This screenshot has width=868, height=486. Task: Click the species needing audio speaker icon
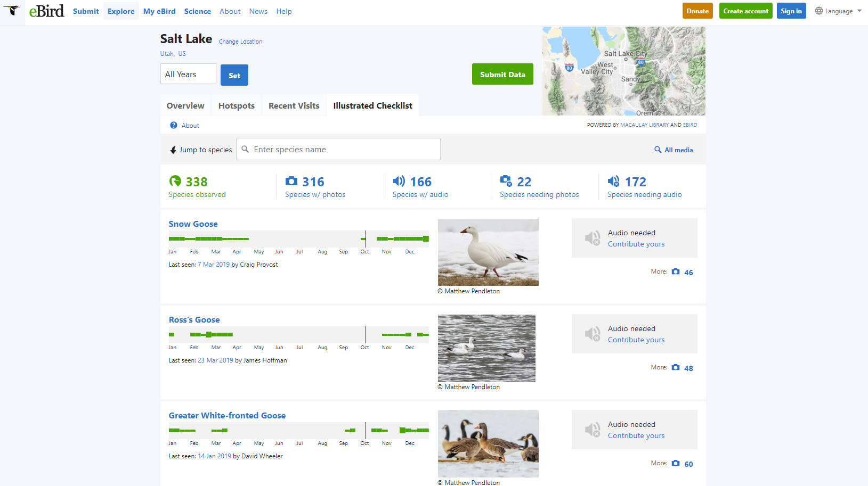tap(613, 182)
